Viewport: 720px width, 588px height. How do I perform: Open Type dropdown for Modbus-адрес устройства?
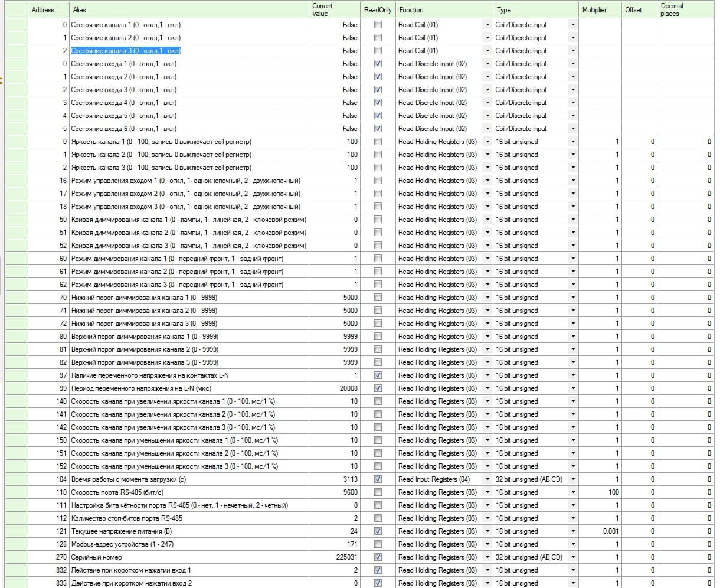coord(572,544)
